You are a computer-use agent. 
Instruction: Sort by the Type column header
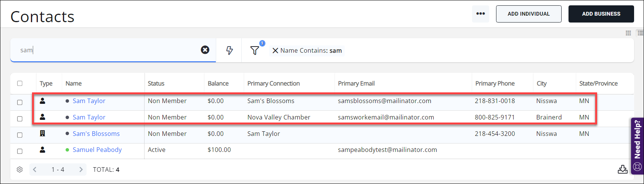point(46,83)
